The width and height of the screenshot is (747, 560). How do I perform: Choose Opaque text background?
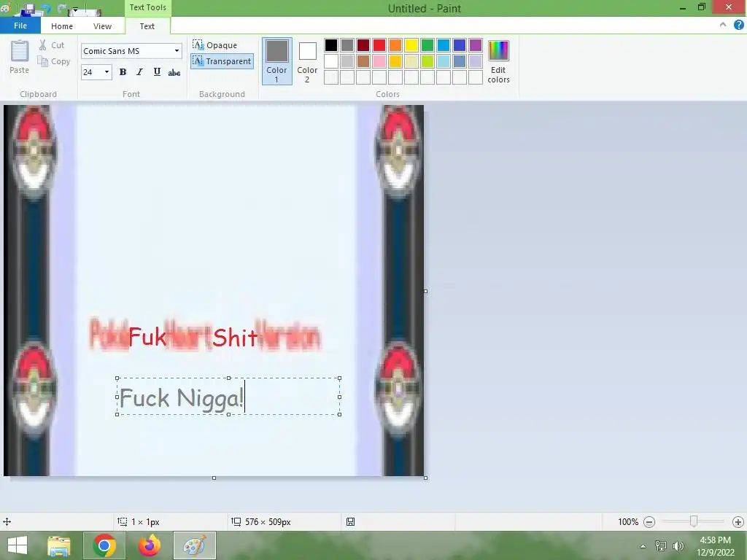tap(215, 45)
